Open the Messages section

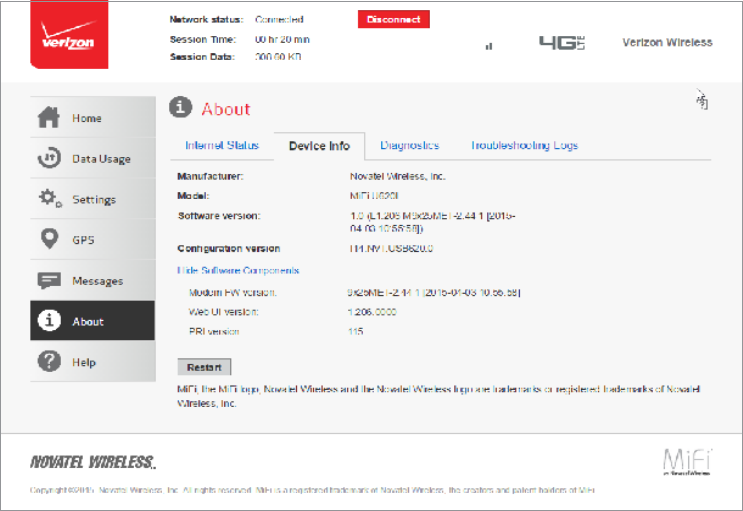point(93,281)
